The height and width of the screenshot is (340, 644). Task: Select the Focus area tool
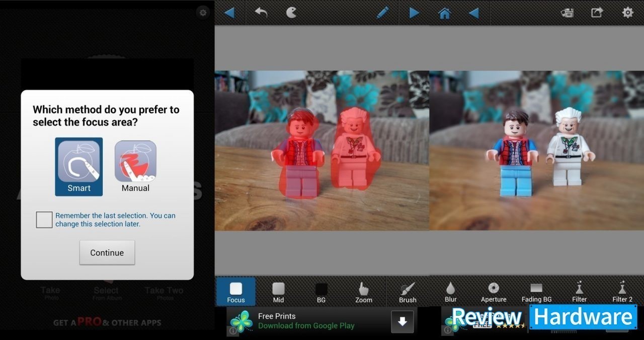pyautogui.click(x=236, y=292)
